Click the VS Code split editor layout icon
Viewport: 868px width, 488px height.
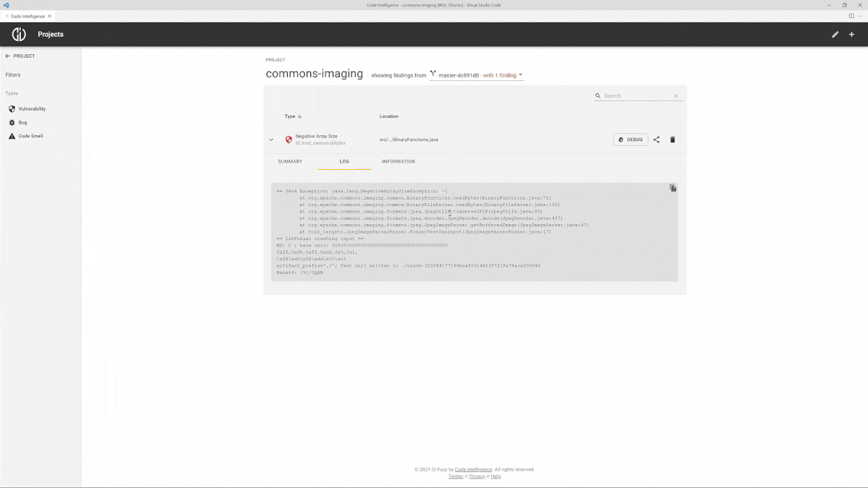point(851,15)
